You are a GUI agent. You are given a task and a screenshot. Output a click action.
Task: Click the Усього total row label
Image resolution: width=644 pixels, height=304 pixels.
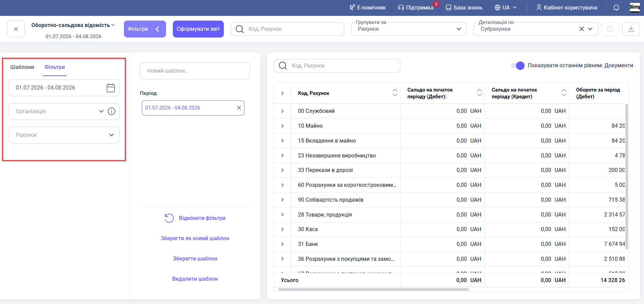[x=290, y=280]
